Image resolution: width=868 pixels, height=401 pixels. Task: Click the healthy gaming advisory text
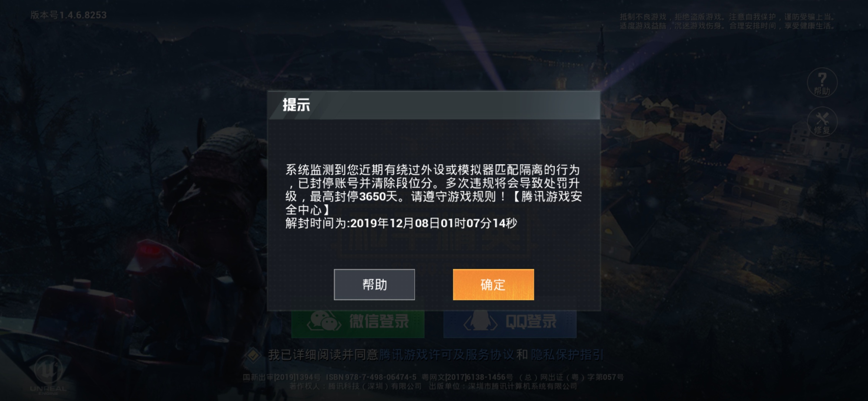pos(727,21)
